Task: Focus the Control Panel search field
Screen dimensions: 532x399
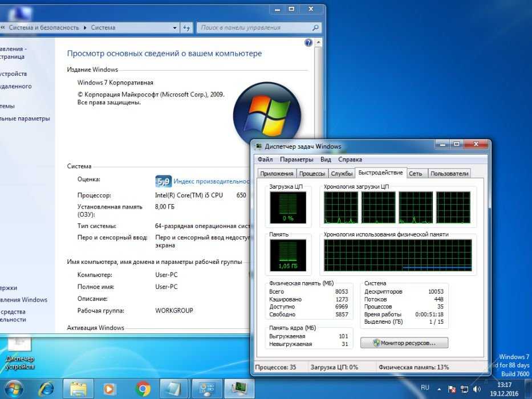Action: click(259, 28)
